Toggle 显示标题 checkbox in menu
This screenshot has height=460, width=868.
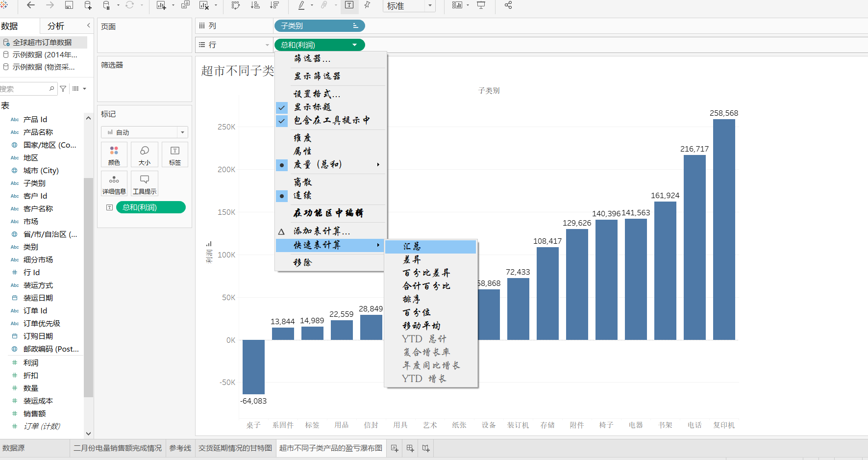click(282, 107)
